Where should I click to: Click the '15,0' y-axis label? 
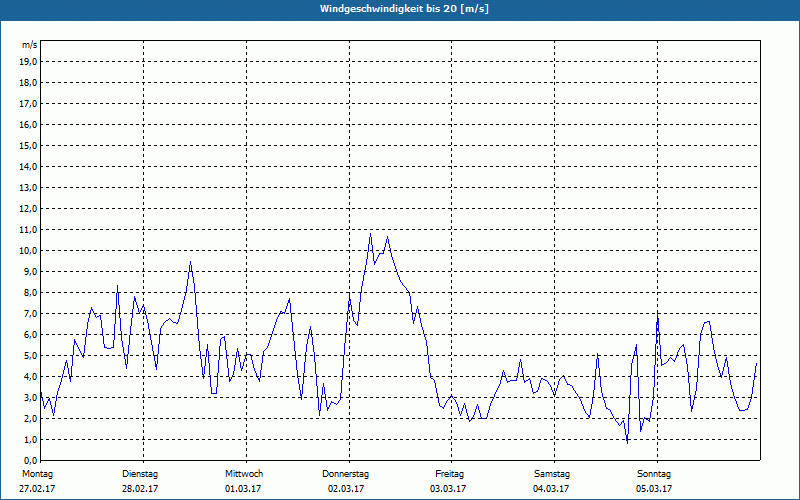[x=28, y=145]
